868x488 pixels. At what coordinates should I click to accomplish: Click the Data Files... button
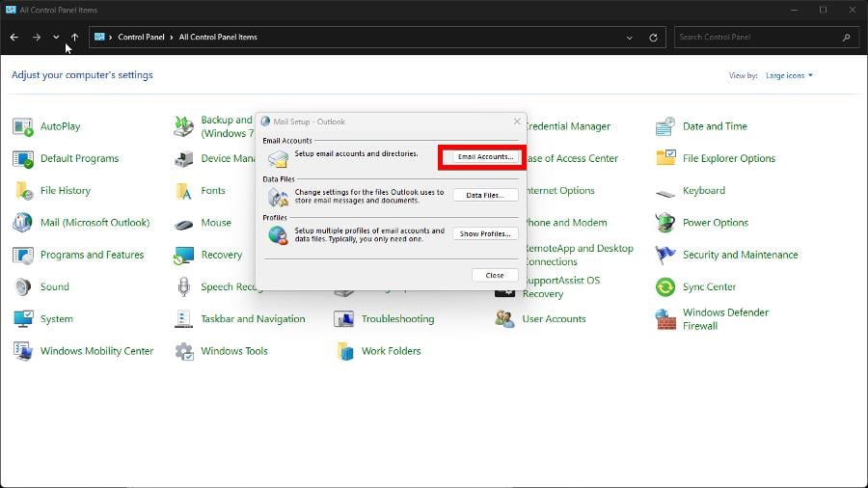485,196
